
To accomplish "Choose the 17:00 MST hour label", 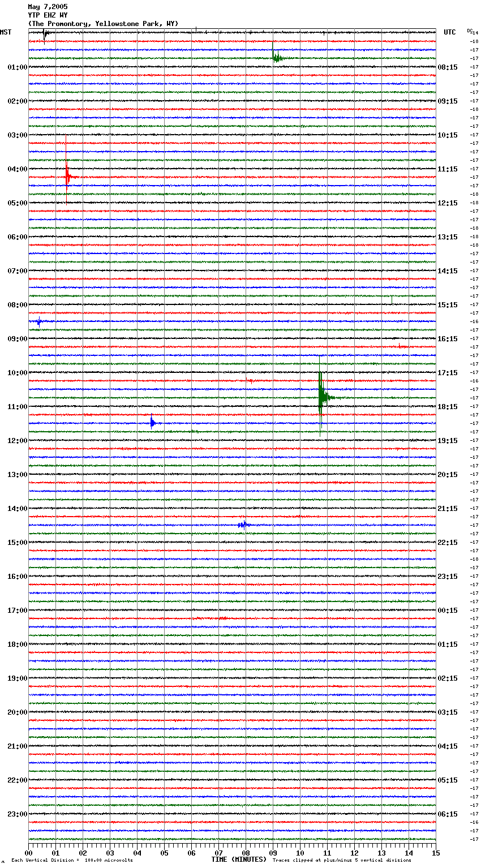I will (x=18, y=611).
